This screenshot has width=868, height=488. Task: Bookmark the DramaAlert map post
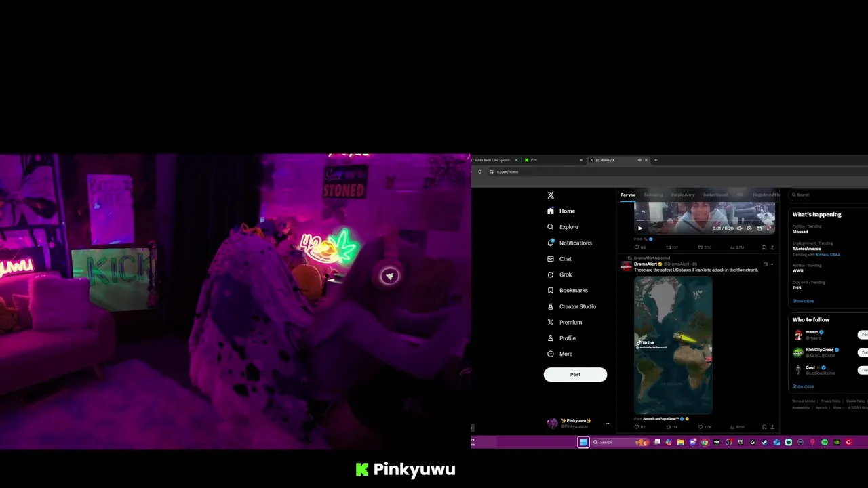tap(764, 427)
